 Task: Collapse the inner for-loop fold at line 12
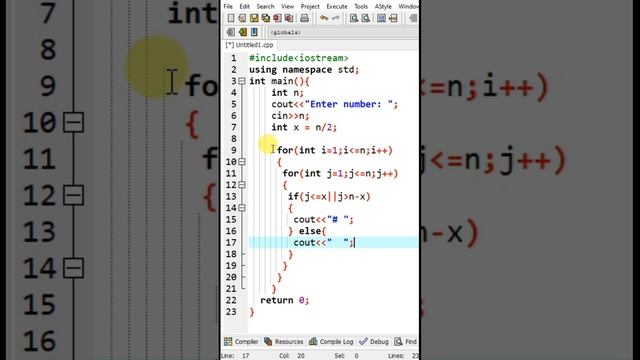[x=242, y=185]
